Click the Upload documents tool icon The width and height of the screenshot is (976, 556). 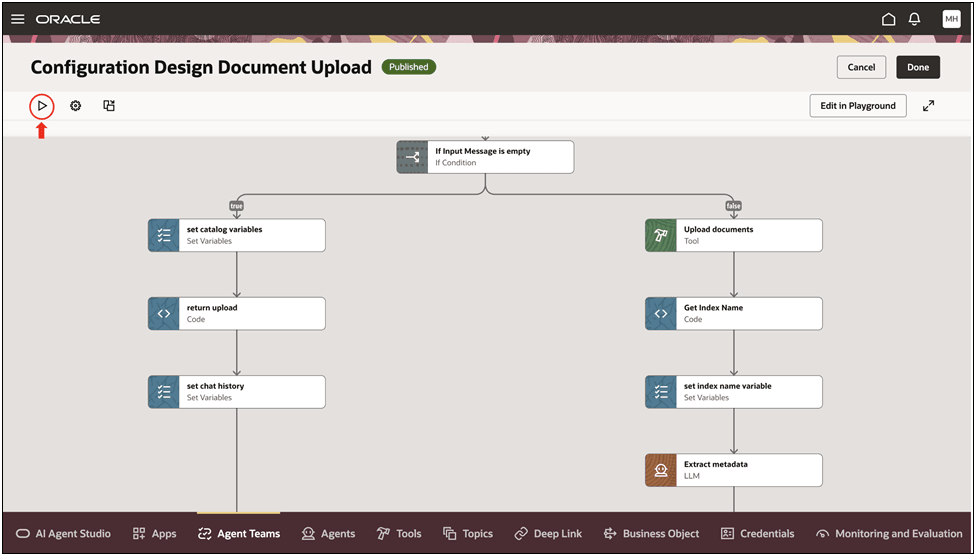click(x=661, y=235)
